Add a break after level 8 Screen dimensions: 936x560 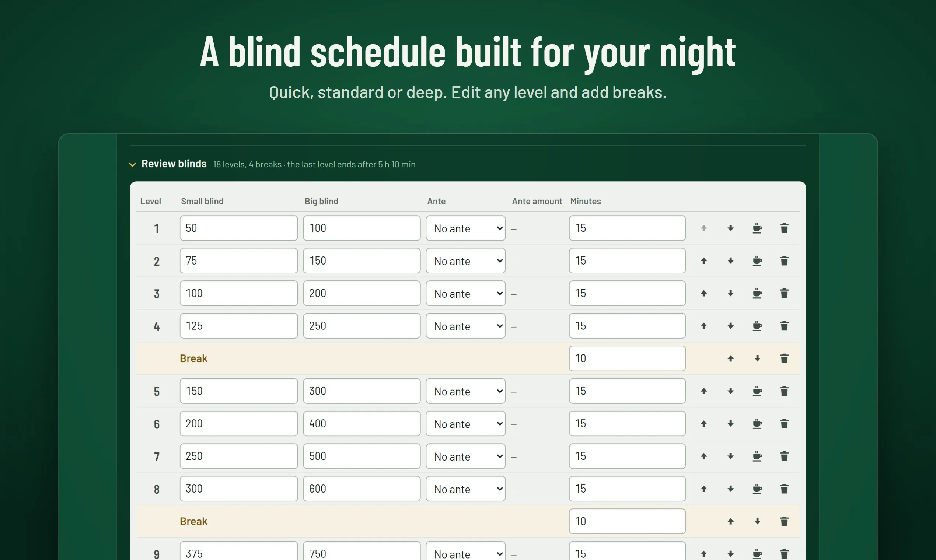click(757, 489)
